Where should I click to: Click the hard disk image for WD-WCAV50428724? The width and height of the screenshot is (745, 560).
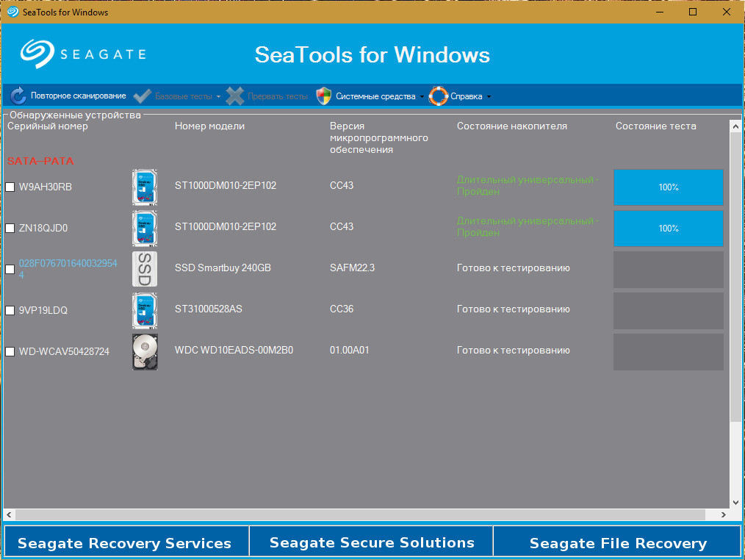[x=145, y=352]
